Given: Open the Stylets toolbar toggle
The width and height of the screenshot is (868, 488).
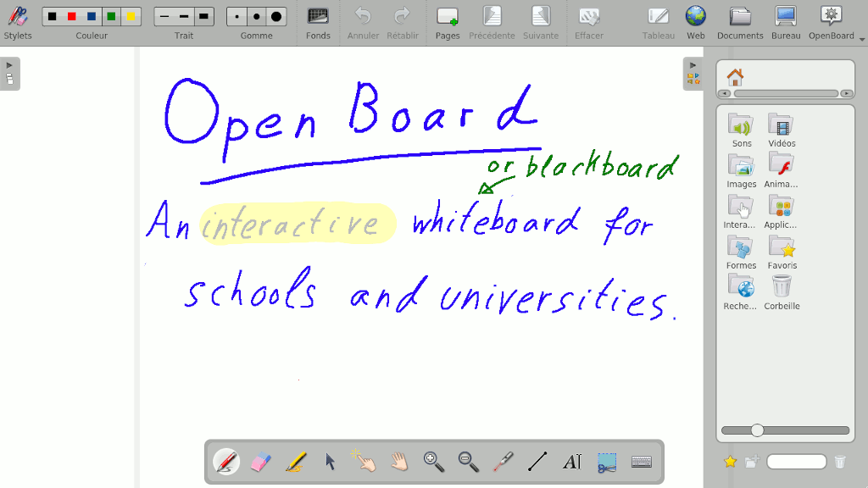Looking at the screenshot, I should (x=18, y=22).
